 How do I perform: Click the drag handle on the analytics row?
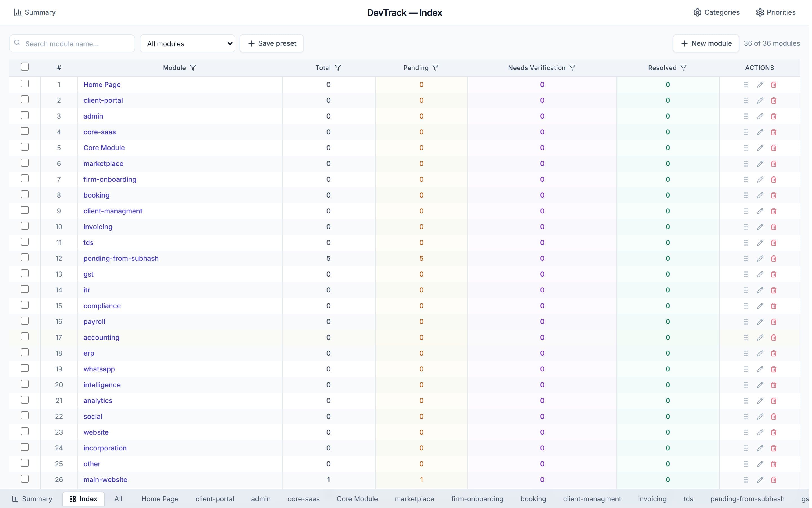point(745,400)
